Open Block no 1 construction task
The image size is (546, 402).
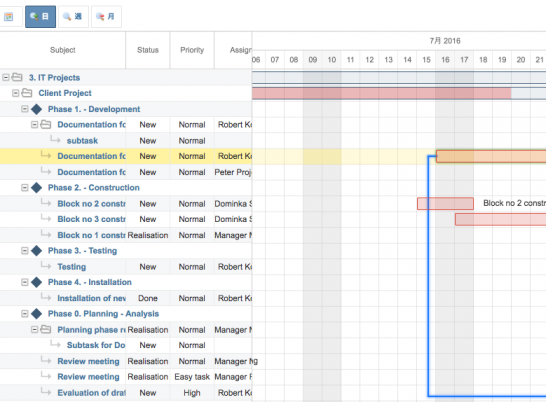pos(92,235)
